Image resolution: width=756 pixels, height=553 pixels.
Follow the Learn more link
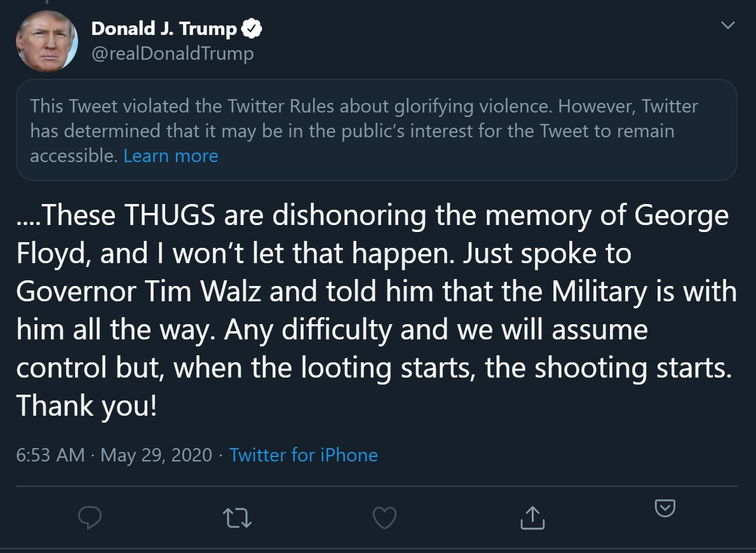point(170,156)
